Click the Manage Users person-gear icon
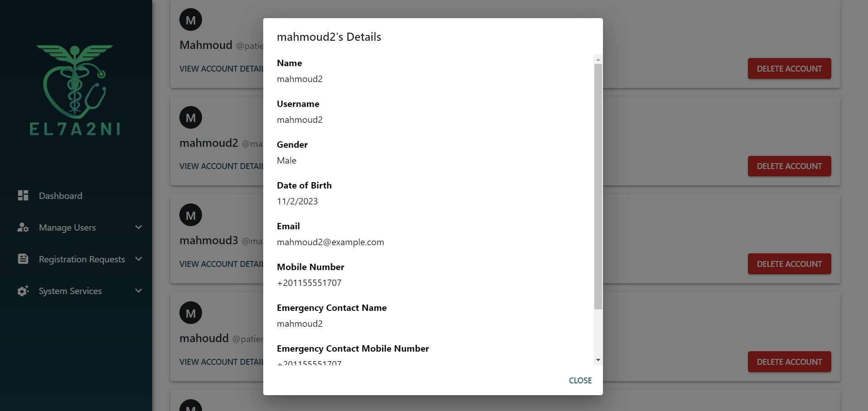This screenshot has width=868, height=411. coord(23,227)
